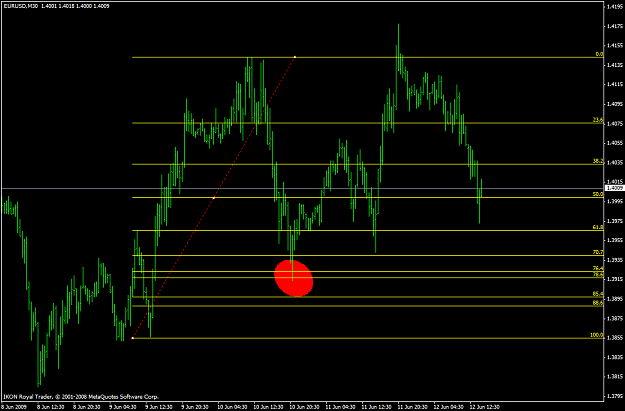625x411 pixels.
Task: Select the 23.6 Fibonacci level label
Action: pyautogui.click(x=598, y=120)
